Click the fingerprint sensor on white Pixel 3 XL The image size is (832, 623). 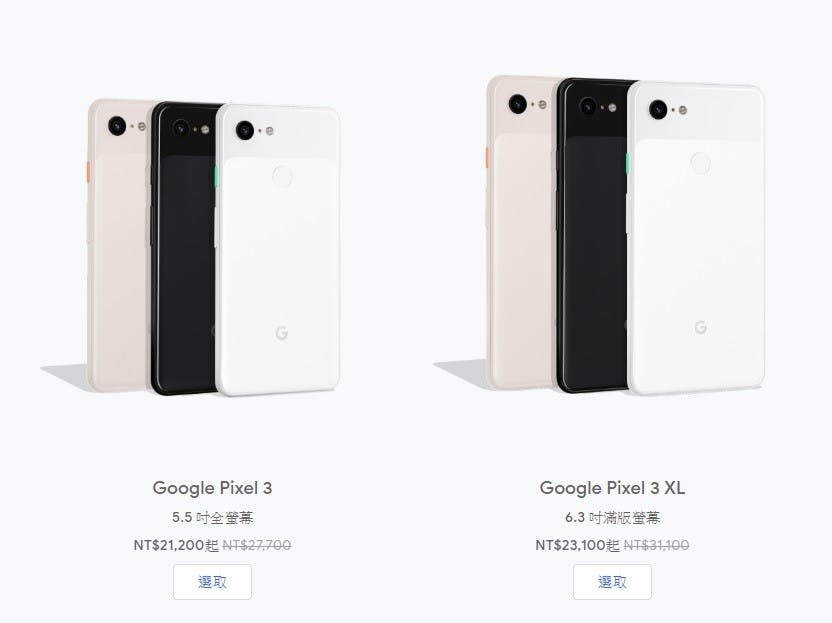pos(700,163)
